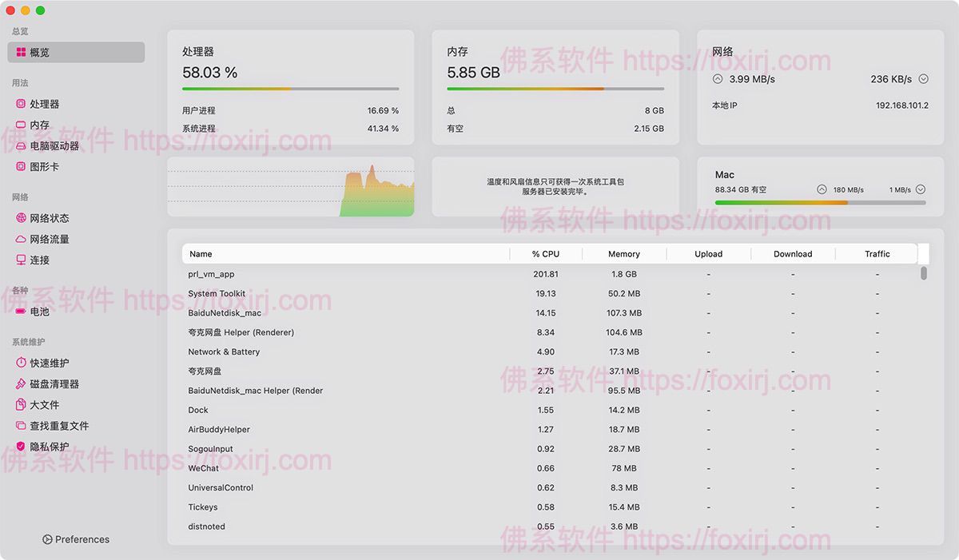Expand the upload chevron beside 236 KB/s
959x560 pixels.
[923, 78]
